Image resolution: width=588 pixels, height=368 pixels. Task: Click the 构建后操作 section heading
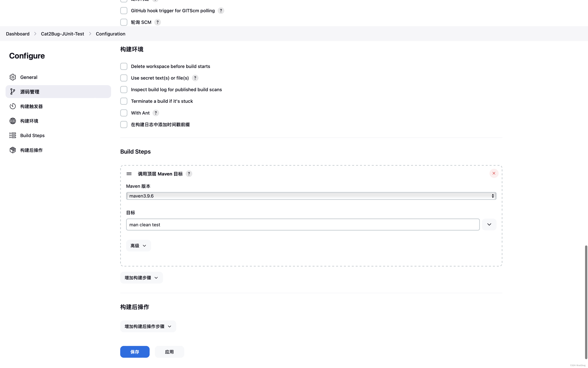pyautogui.click(x=135, y=307)
